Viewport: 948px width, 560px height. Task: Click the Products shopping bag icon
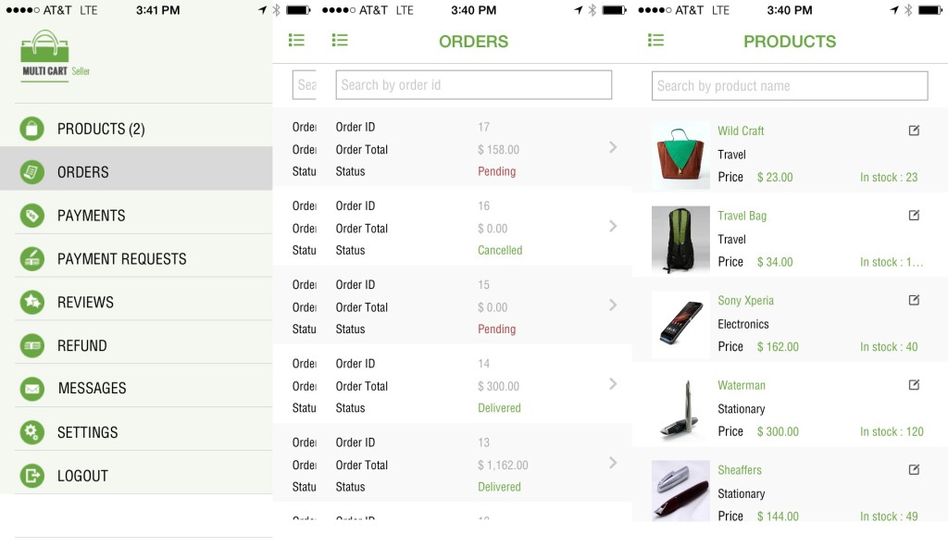coord(32,129)
